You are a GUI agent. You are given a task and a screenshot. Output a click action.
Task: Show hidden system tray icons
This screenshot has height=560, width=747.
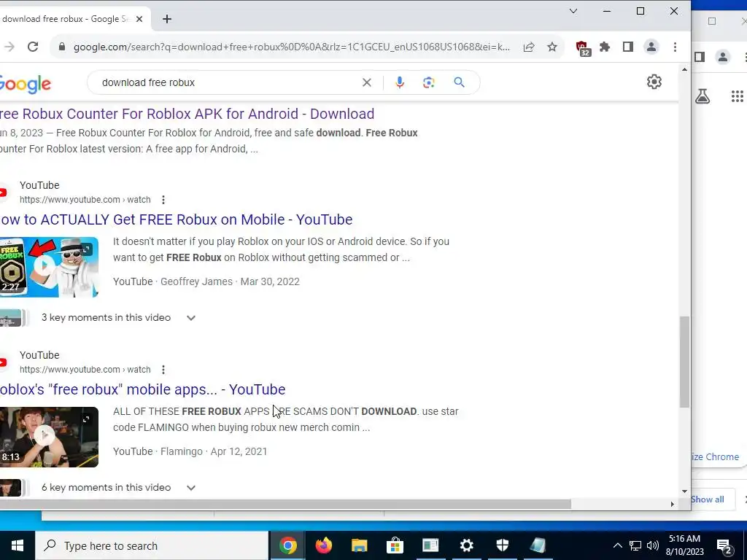pyautogui.click(x=617, y=545)
